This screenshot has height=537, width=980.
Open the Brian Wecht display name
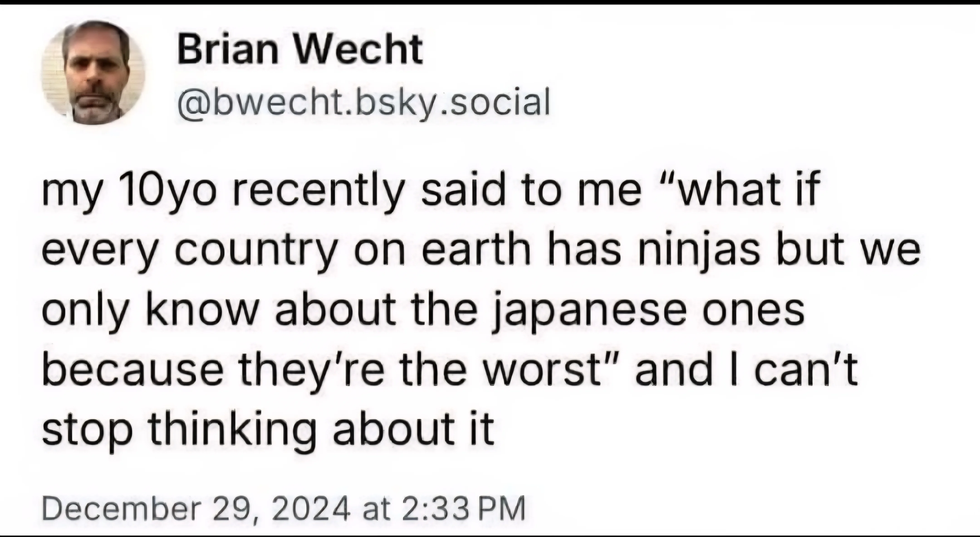point(300,49)
